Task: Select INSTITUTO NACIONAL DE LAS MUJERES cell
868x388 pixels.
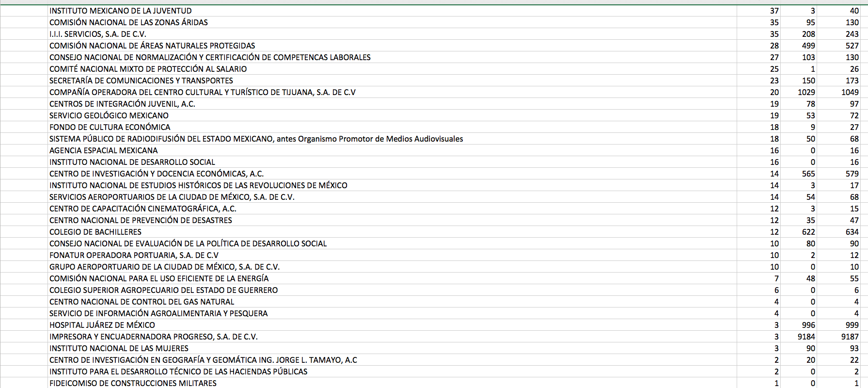Action: (x=119, y=348)
